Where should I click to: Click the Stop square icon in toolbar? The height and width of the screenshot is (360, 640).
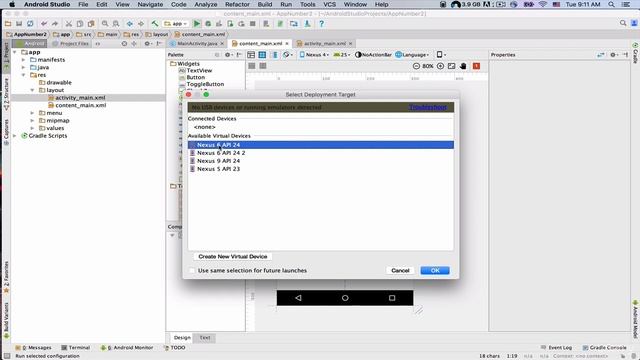(x=253, y=24)
